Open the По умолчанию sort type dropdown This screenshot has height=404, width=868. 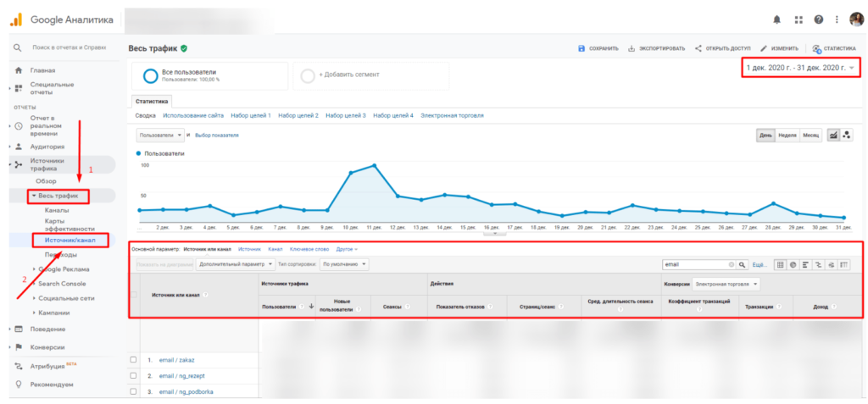coord(346,264)
